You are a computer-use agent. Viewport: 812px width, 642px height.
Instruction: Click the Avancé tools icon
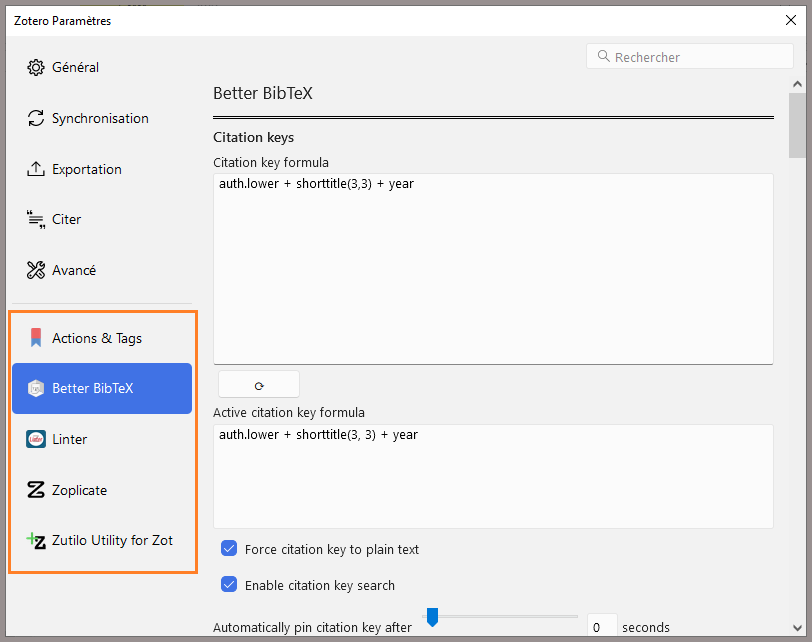36,270
